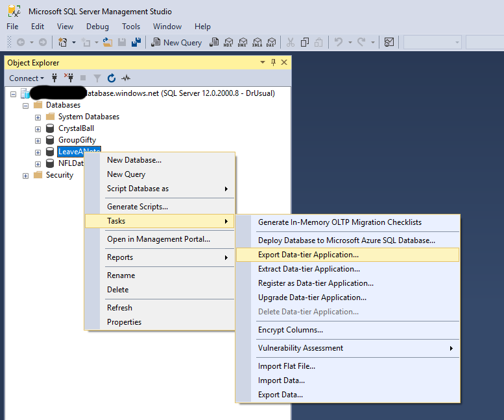Click the navigate Back toolbar arrow
The width and height of the screenshot is (504, 420).
point(21,42)
